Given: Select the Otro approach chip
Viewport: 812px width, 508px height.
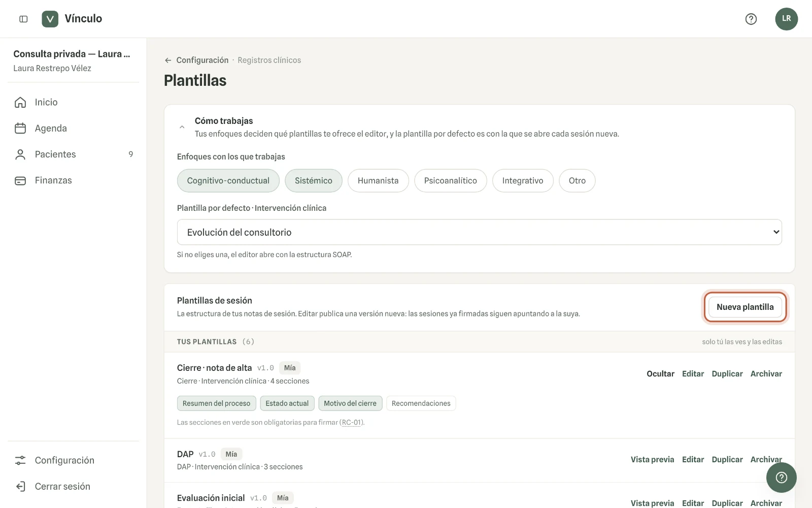Looking at the screenshot, I should tap(577, 180).
